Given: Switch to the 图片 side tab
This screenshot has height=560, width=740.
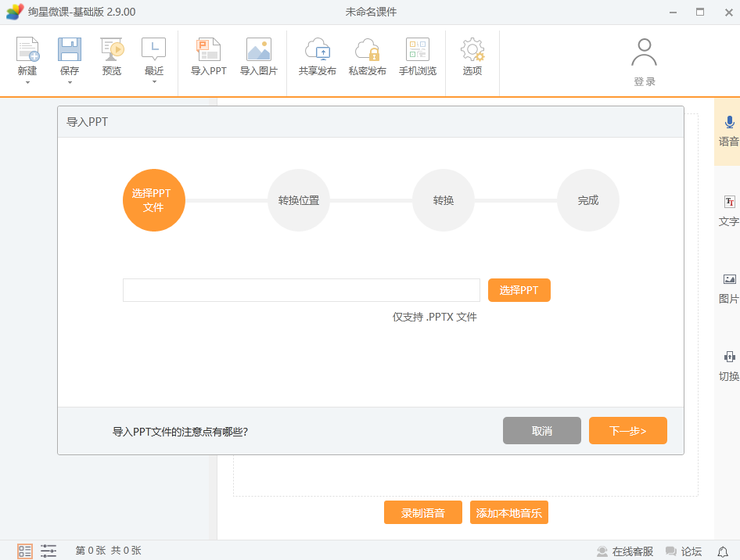Looking at the screenshot, I should coord(728,289).
